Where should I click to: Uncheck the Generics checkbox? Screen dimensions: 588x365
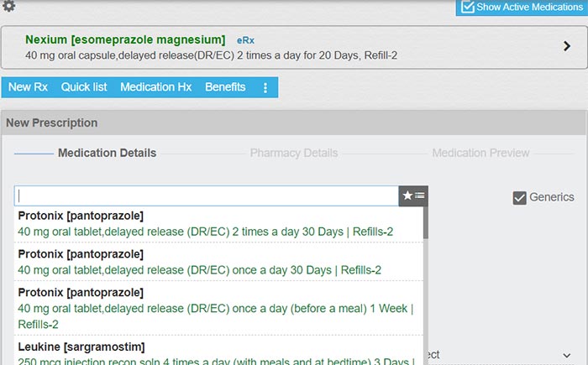point(520,198)
